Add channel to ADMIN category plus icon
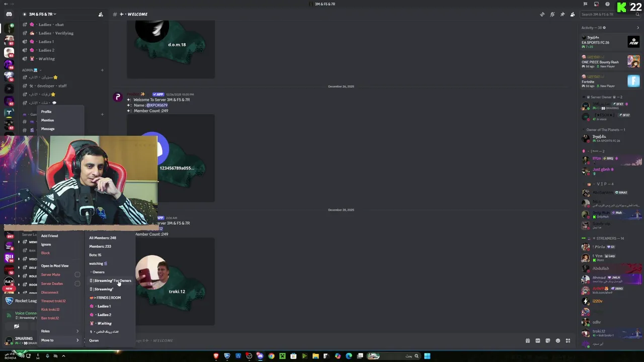The image size is (644, 362). (102, 70)
